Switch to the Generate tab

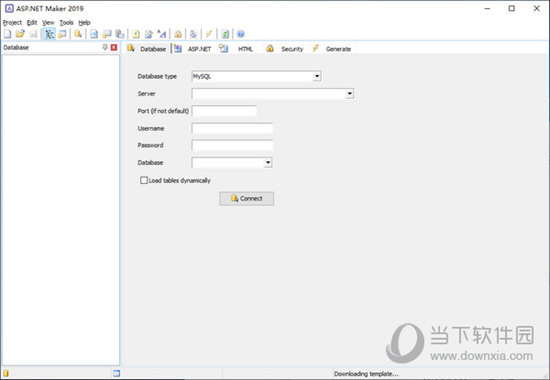coord(331,49)
